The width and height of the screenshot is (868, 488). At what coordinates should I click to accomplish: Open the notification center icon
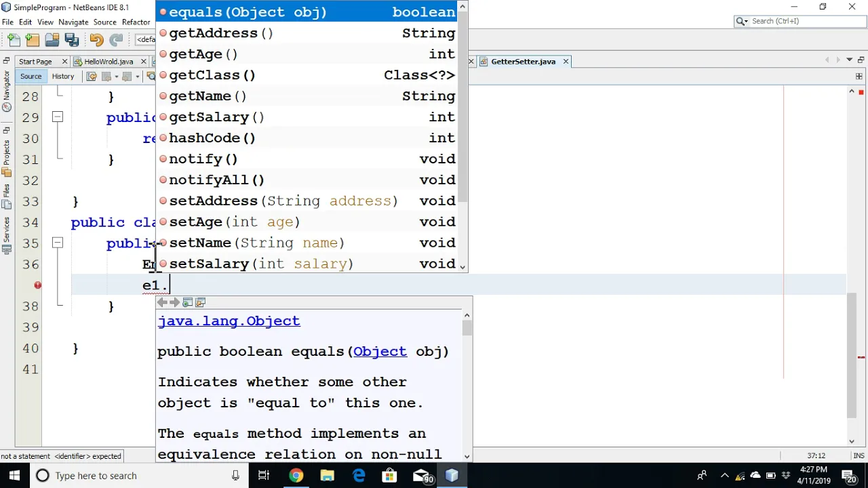pyautogui.click(x=851, y=476)
